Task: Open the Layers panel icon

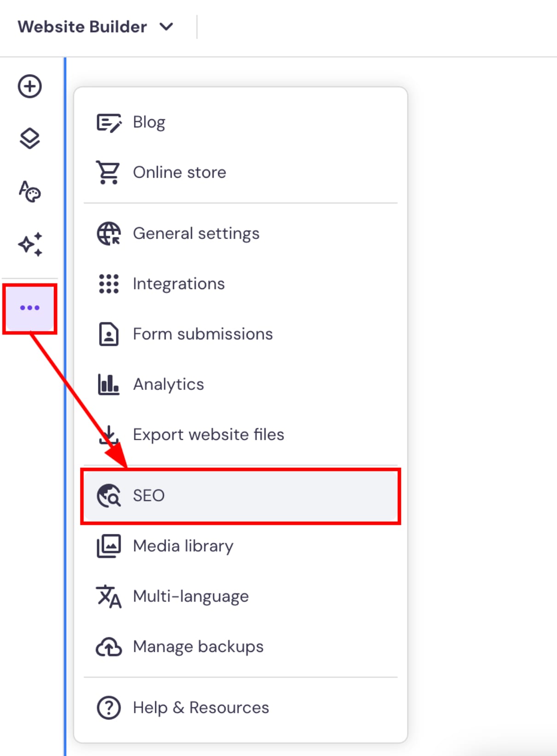Action: click(x=30, y=138)
